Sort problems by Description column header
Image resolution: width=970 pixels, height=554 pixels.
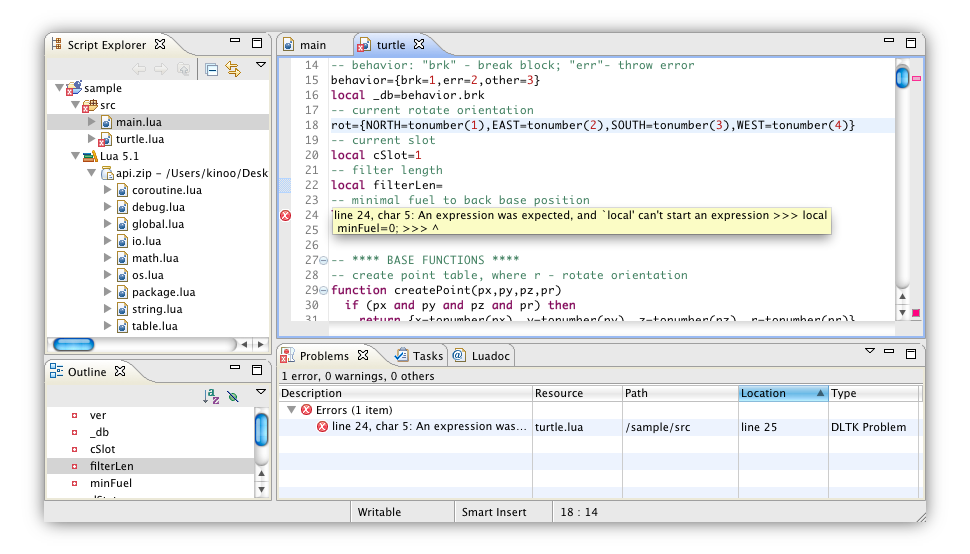pos(405,393)
